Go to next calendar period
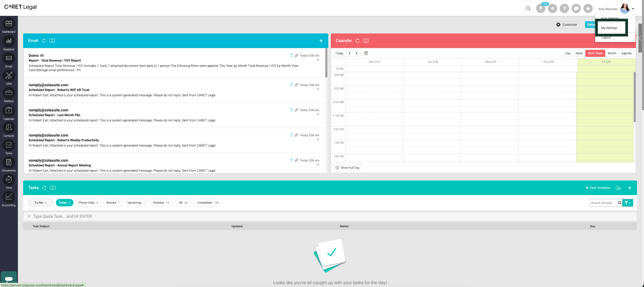 (x=357, y=53)
